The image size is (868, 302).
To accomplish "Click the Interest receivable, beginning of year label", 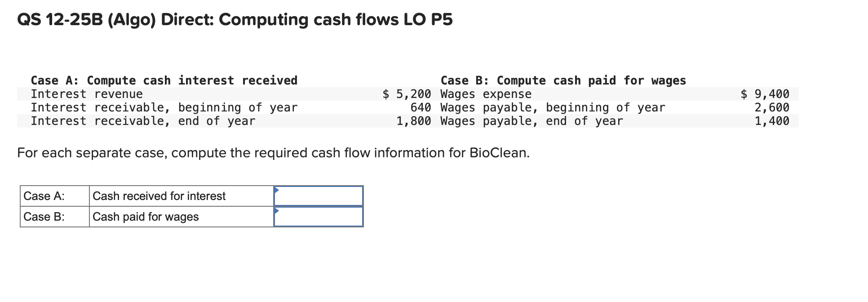I will click(x=164, y=108).
